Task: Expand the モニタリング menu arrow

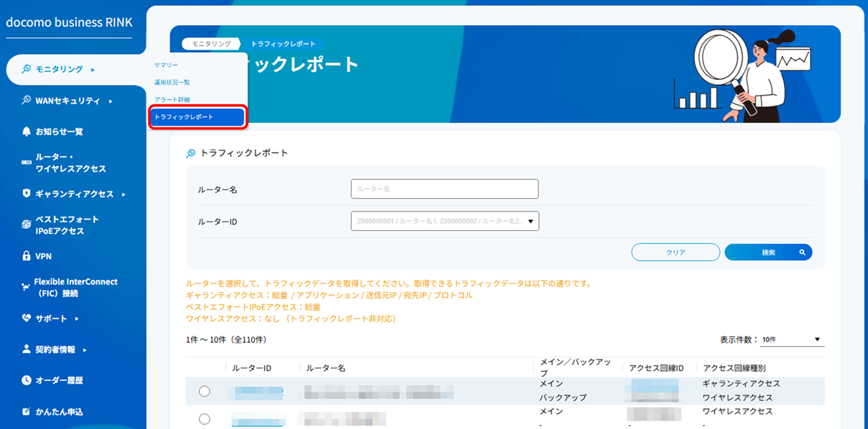Action: (93, 69)
